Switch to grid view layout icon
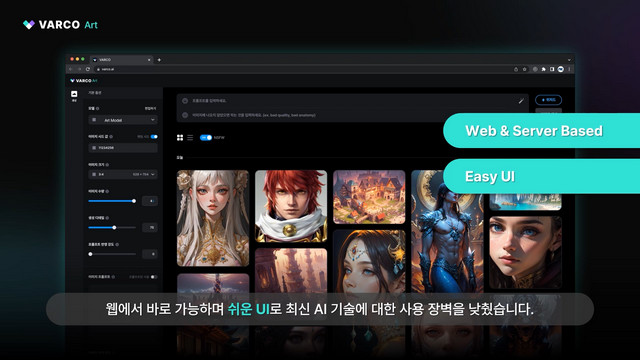Screen dimensions: 640x360 tap(180, 138)
